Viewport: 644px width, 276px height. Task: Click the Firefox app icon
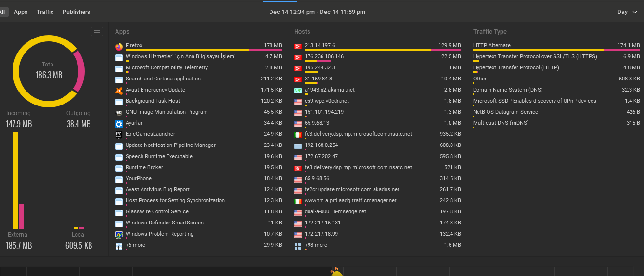coord(119,46)
